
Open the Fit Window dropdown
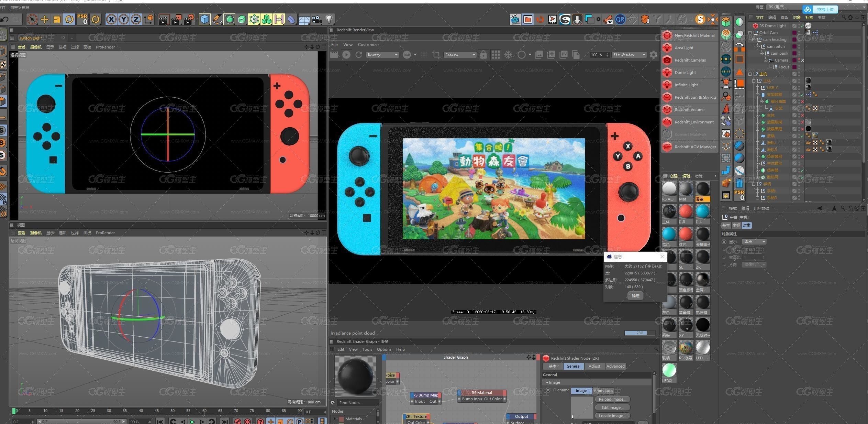pyautogui.click(x=629, y=55)
